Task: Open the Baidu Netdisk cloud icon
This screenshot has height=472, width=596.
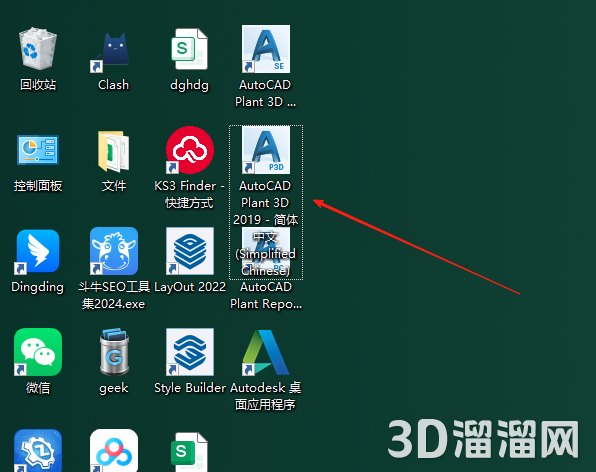Action: point(114,451)
